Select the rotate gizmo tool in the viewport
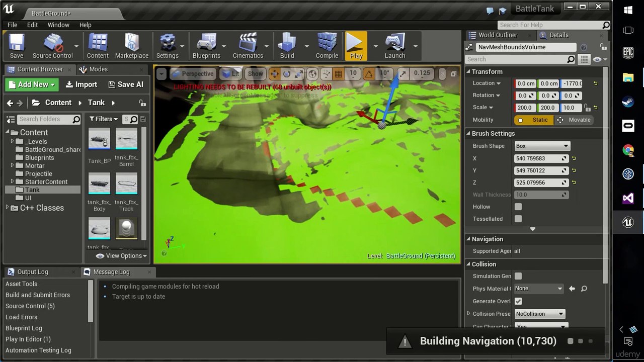Image resolution: width=644 pixels, height=362 pixels. 287,74
